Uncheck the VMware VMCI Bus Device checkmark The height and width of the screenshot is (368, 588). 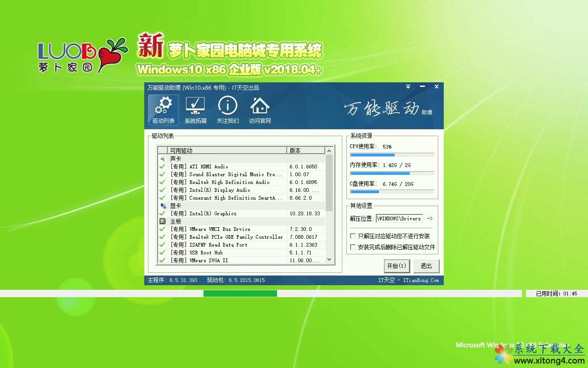(162, 229)
